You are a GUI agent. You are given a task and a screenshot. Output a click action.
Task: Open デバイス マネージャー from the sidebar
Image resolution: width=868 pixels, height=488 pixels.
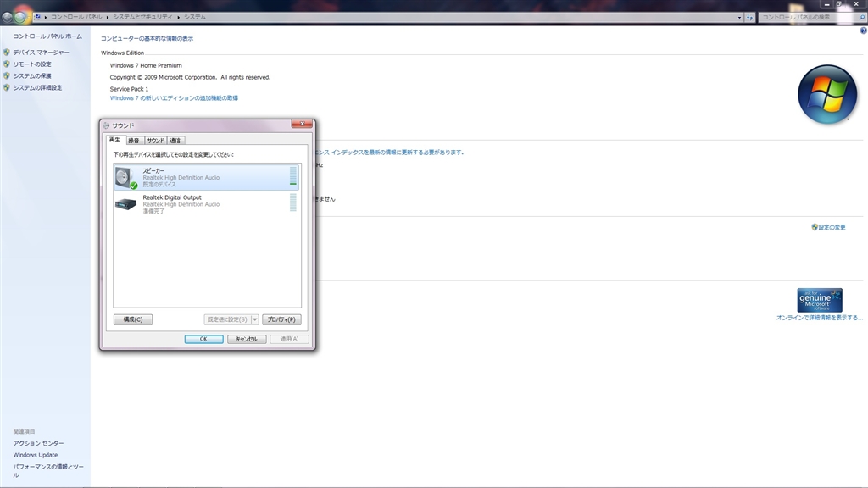(42, 53)
